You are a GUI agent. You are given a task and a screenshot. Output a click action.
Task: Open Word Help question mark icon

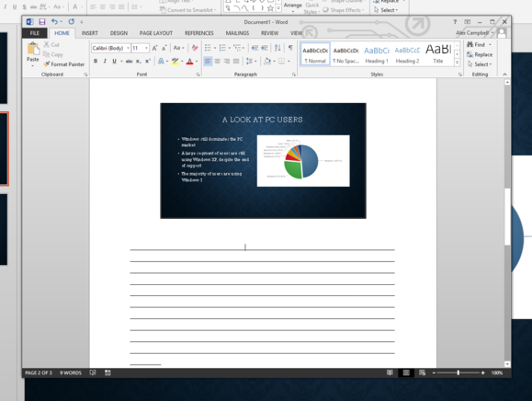click(x=455, y=22)
